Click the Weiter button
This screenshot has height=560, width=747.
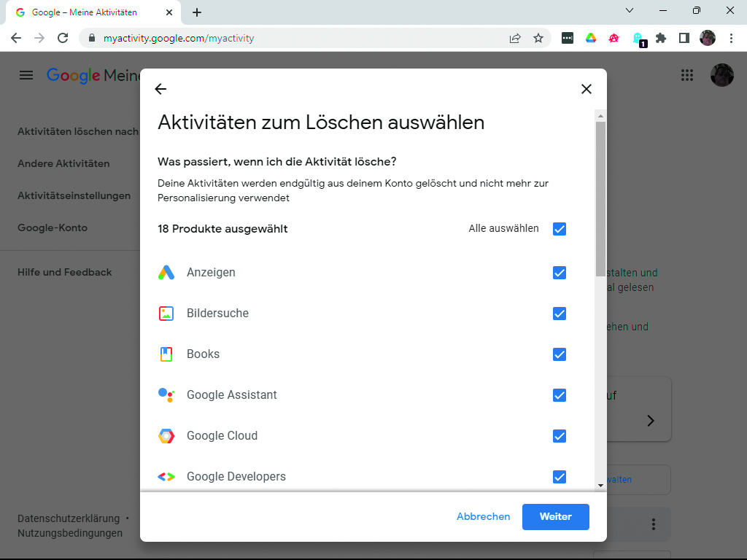(x=555, y=517)
